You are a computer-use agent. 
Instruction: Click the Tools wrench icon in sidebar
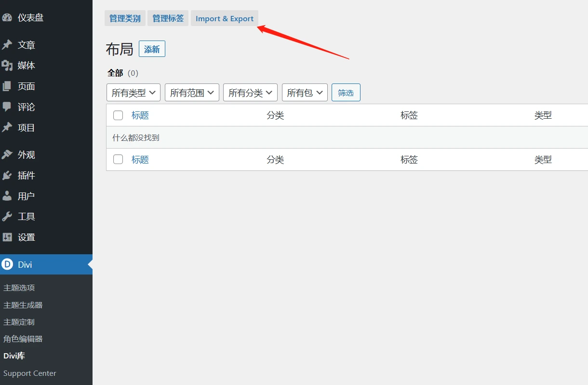7,217
